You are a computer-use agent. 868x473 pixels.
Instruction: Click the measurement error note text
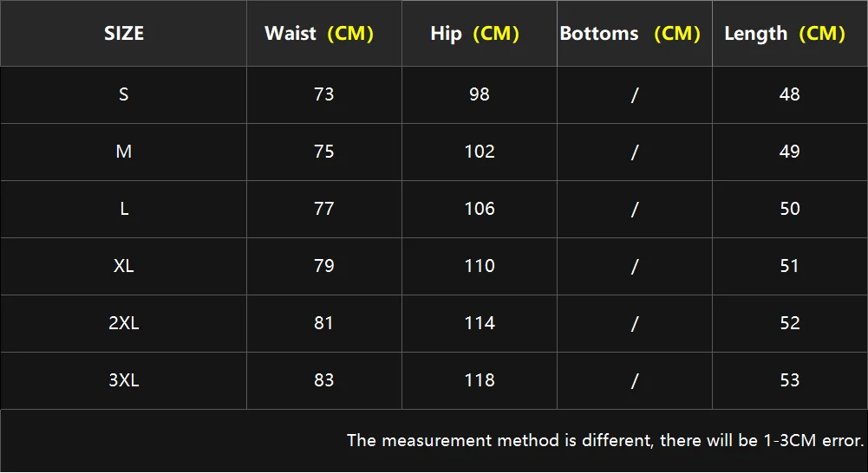(605, 440)
